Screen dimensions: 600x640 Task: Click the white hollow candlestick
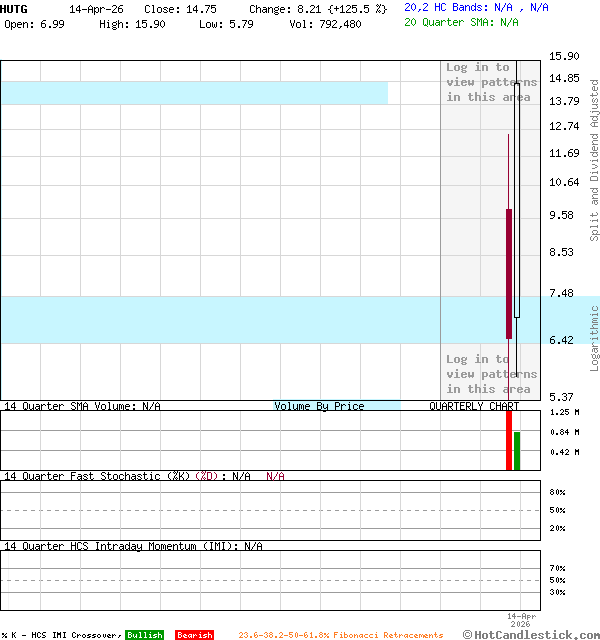517,200
